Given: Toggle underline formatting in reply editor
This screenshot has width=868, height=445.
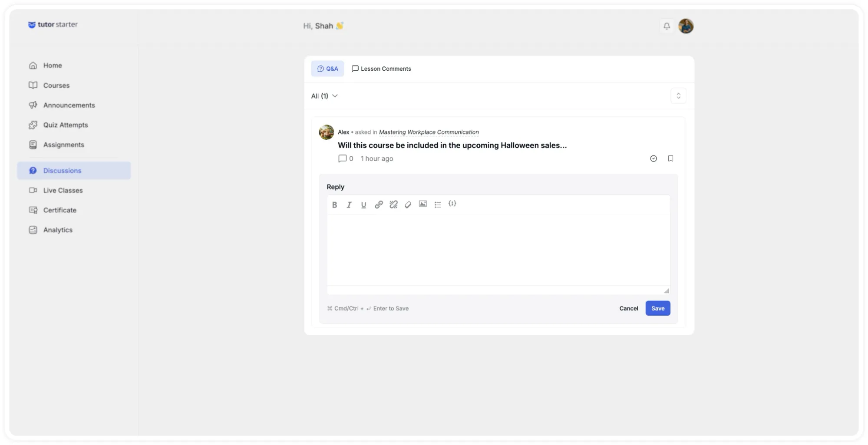Looking at the screenshot, I should tap(363, 205).
